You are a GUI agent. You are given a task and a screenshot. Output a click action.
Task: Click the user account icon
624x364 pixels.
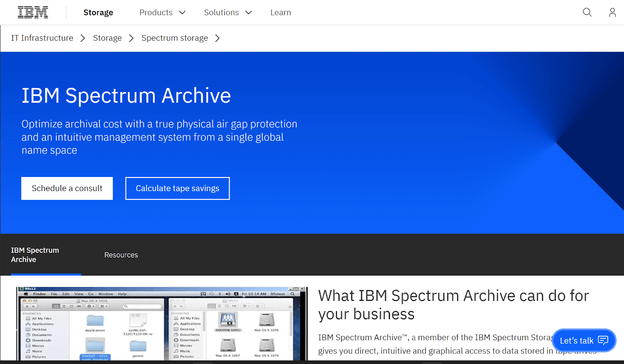[x=612, y=12]
